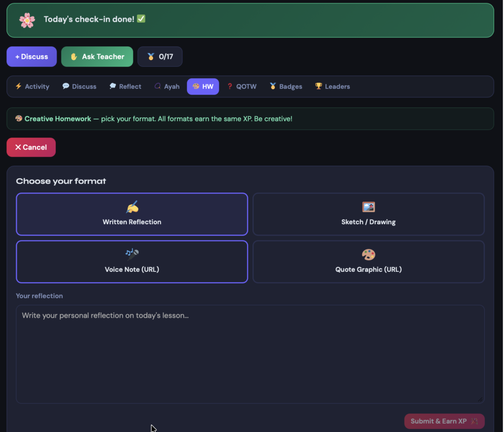Click Submit & Earn XP

click(444, 421)
